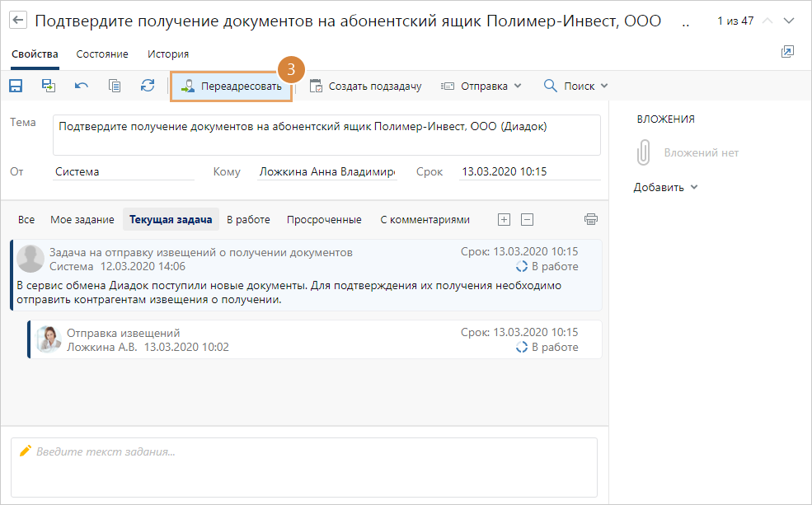Expand the Добавить attachments dropdown

pos(665,187)
